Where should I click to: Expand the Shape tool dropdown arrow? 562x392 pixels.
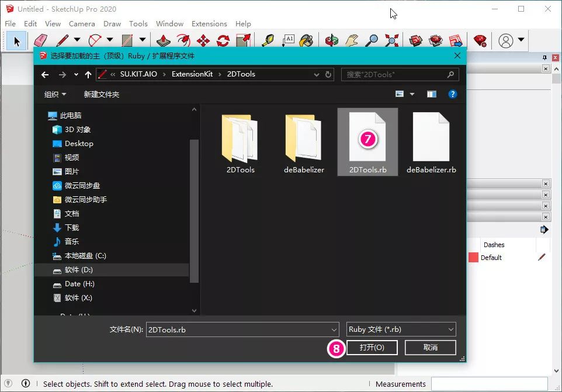point(143,39)
